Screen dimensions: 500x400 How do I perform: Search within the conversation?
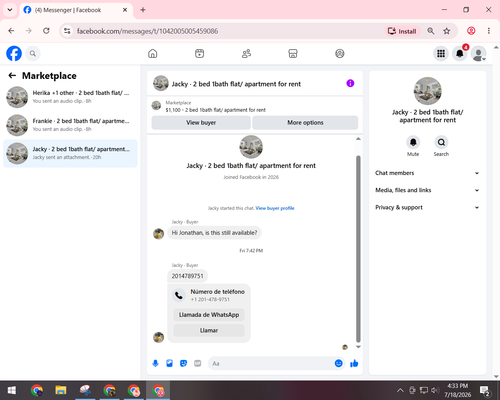click(441, 142)
